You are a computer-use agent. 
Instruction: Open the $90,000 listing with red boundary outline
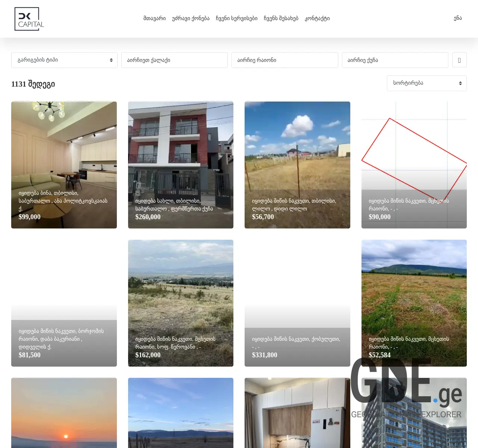coord(413,165)
